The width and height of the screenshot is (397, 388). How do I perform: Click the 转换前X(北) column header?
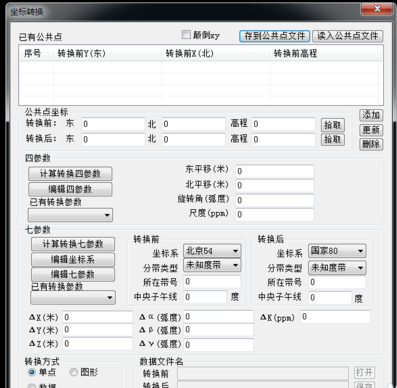216,53
